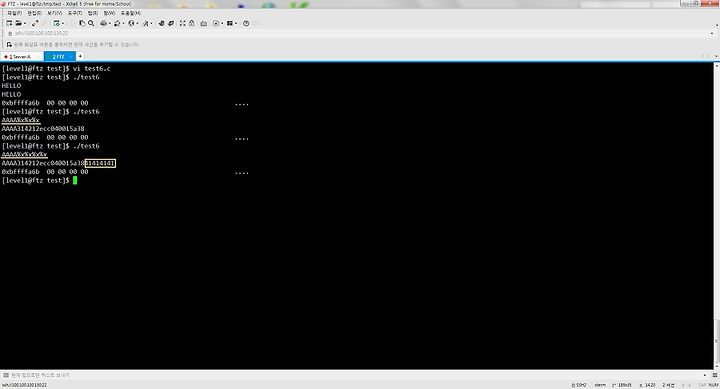Open the 편집(E) Edit menu
Viewport: 720px width, 389px height.
(34, 13)
